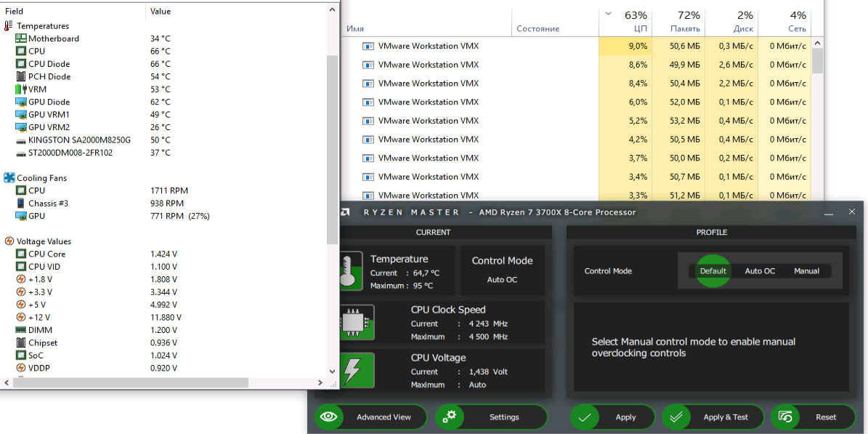Click the GPU Diode monitor icon

point(20,102)
